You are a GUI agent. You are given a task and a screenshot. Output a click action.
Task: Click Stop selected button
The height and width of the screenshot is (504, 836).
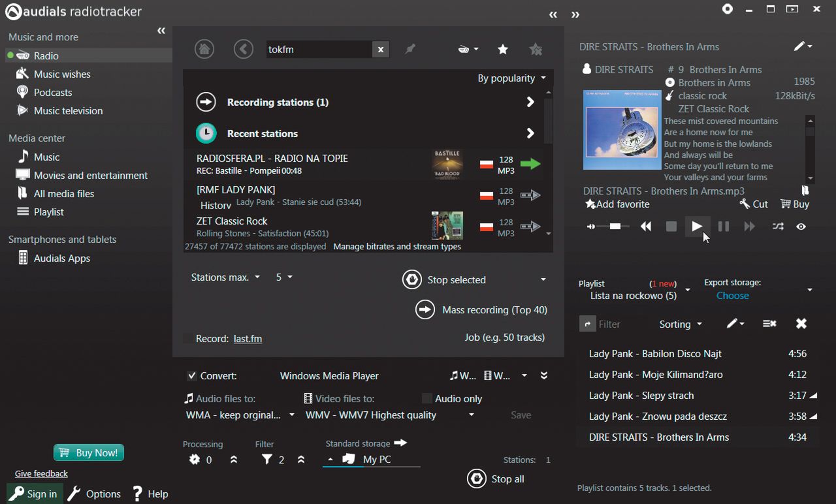click(x=444, y=279)
